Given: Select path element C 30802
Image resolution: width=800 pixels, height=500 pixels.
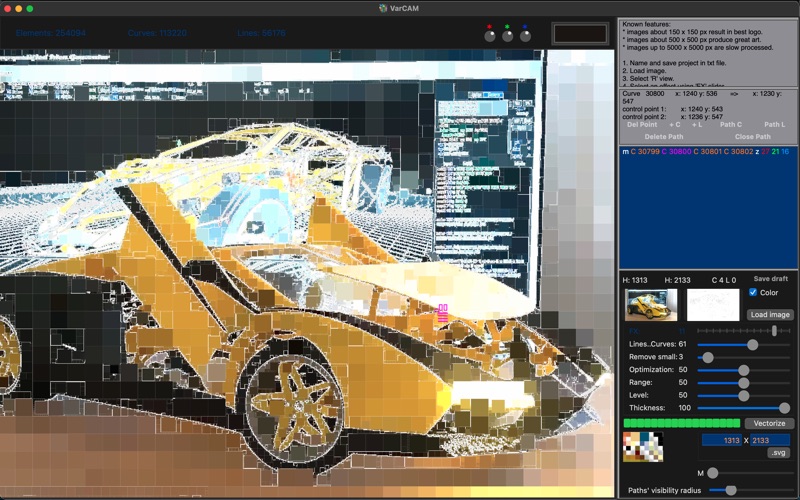Looking at the screenshot, I should coord(738,152).
